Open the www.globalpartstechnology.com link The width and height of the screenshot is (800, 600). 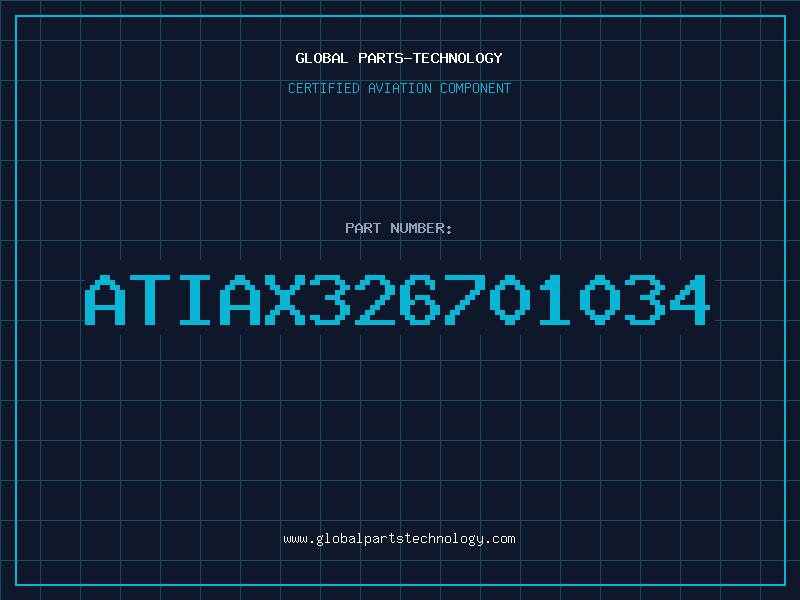[399, 539]
